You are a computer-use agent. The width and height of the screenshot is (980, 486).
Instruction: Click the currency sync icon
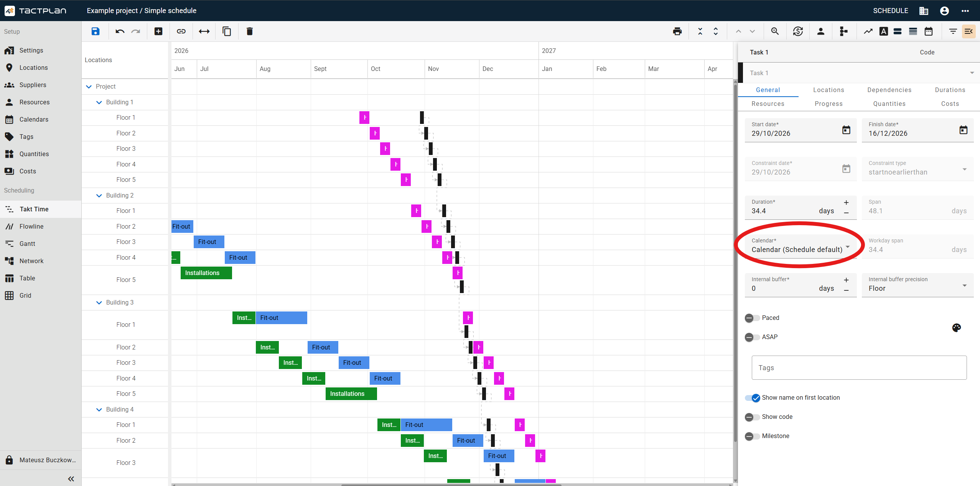tap(798, 31)
